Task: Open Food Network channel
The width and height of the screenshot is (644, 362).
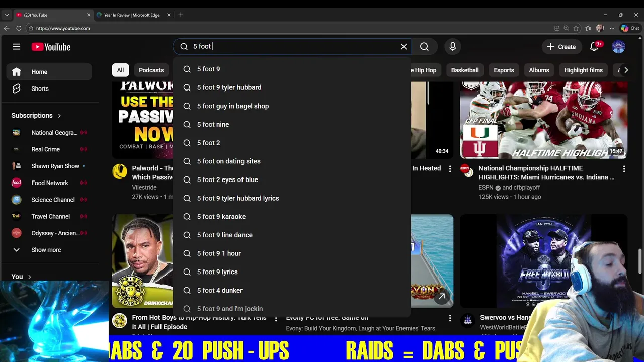Action: click(49, 183)
